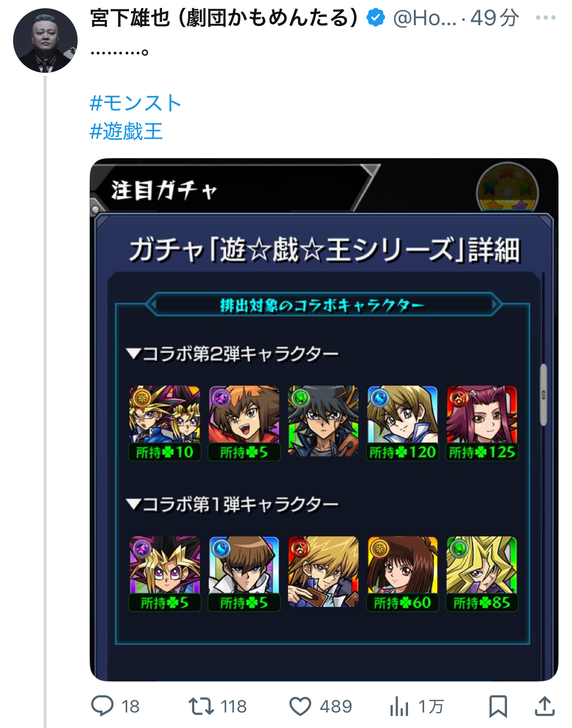Open the #遊戯王 hashtag link
Viewport: 572px width, 728px height.
[x=126, y=132]
